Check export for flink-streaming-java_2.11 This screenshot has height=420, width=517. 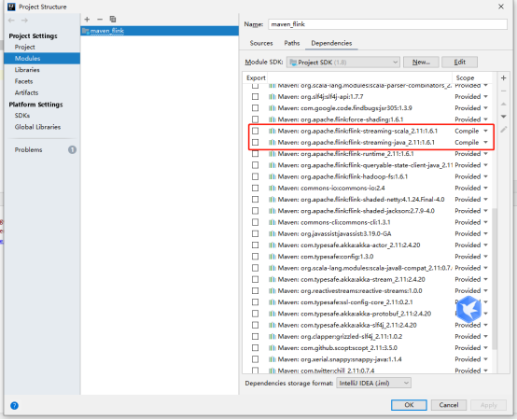point(255,143)
